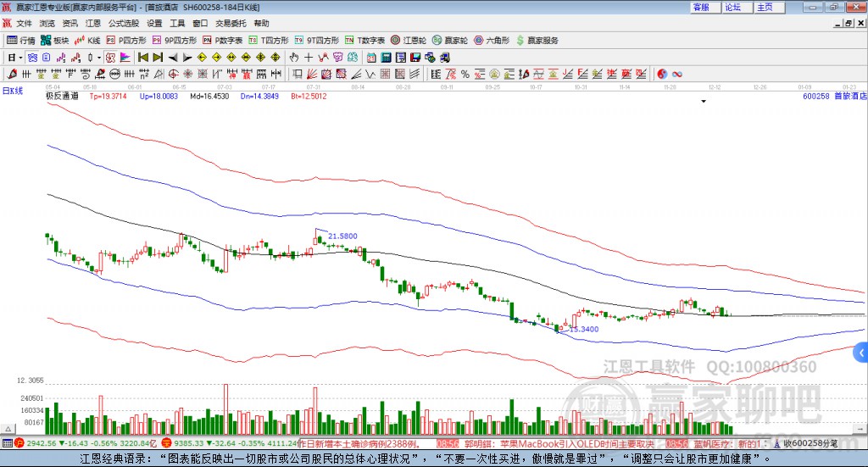Image resolution: width=868 pixels, height=467 pixels.
Task: Select the hand pan tool
Action: 294,58
